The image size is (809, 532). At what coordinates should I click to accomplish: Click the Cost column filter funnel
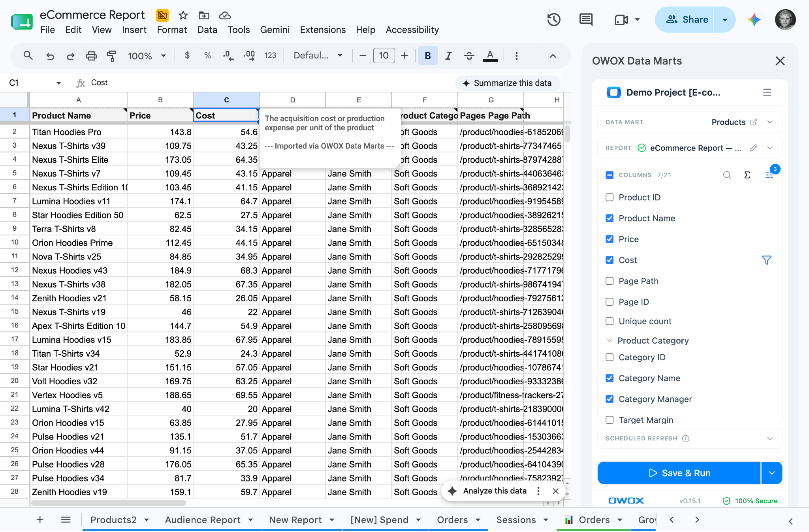[766, 260]
